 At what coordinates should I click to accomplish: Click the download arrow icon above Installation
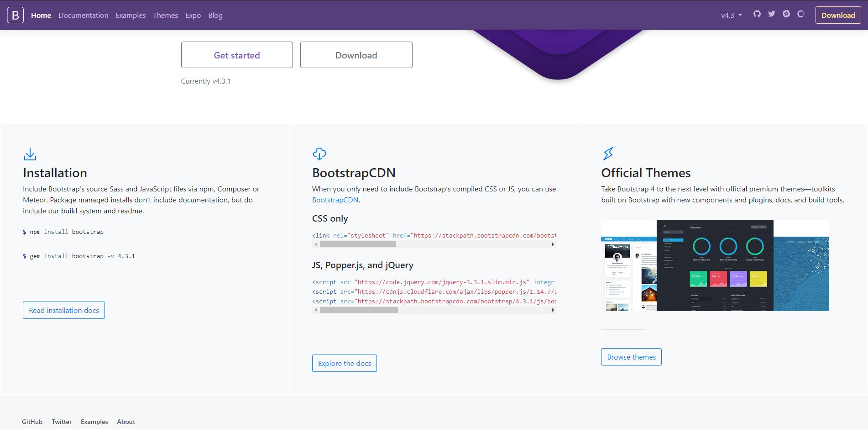click(30, 154)
